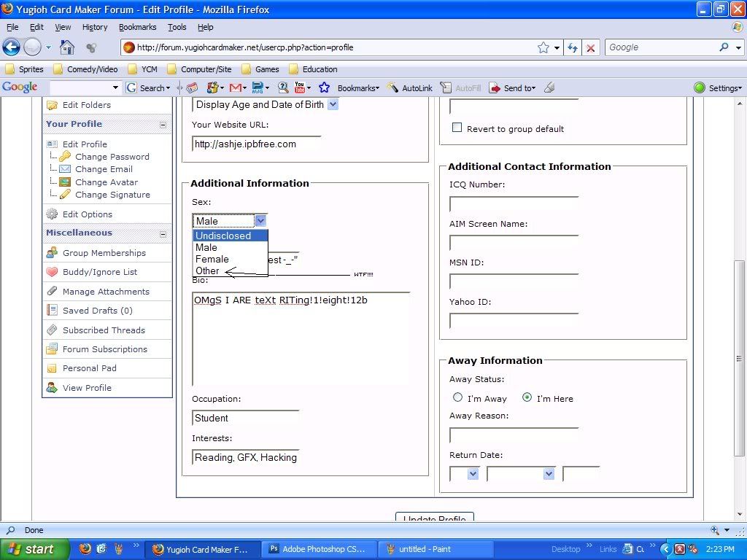Click the Gmail icon in Google toolbar
747x560 pixels.
236,87
